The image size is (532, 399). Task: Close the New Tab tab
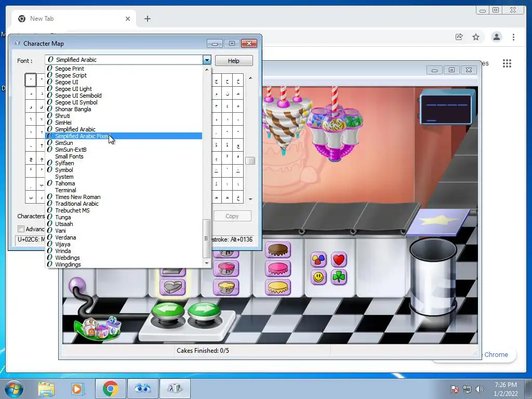tap(128, 19)
